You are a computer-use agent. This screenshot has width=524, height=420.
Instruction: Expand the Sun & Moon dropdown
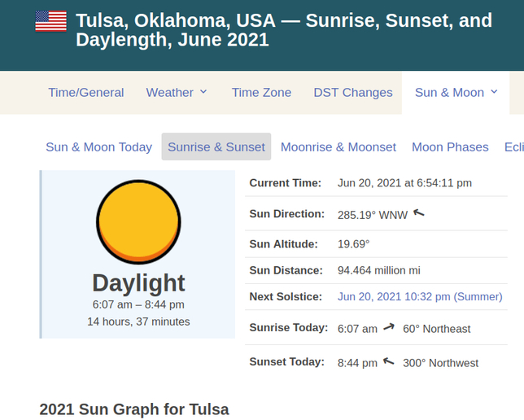(x=456, y=93)
